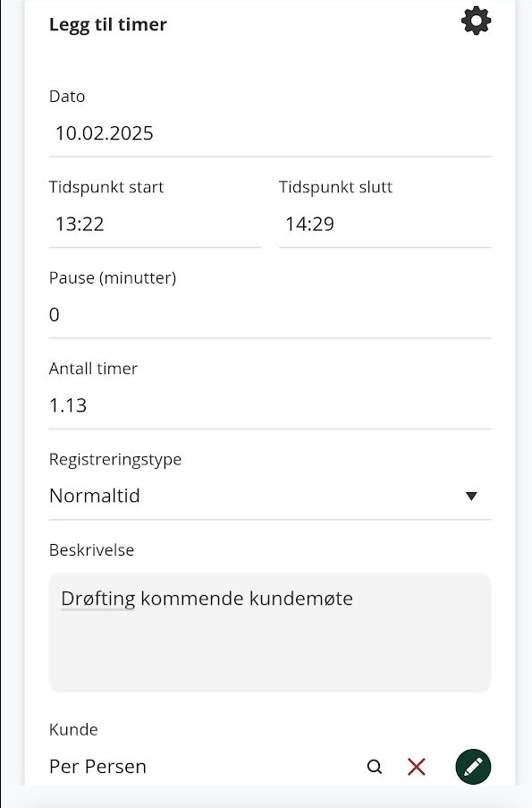Select the Normaltid dropdown value
This screenshot has height=808, width=532.
tap(94, 496)
